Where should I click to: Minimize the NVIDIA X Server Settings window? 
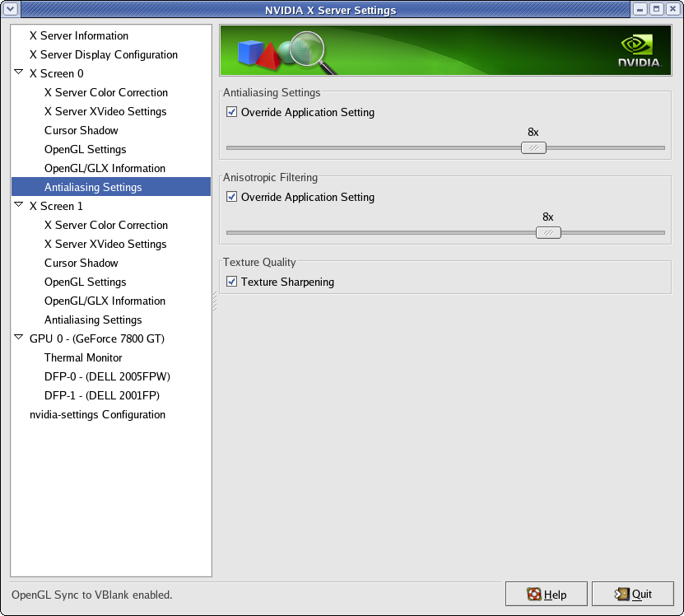point(640,9)
